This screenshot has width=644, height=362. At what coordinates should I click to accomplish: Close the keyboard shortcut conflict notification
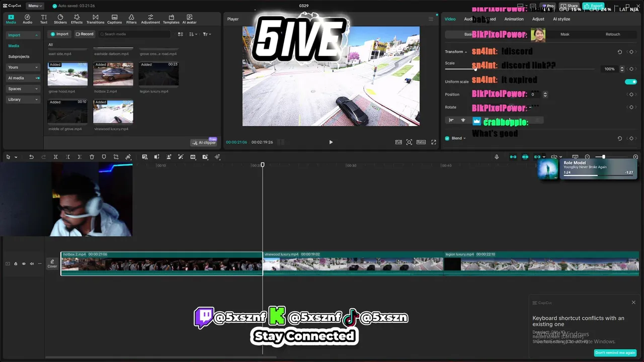coord(633,303)
